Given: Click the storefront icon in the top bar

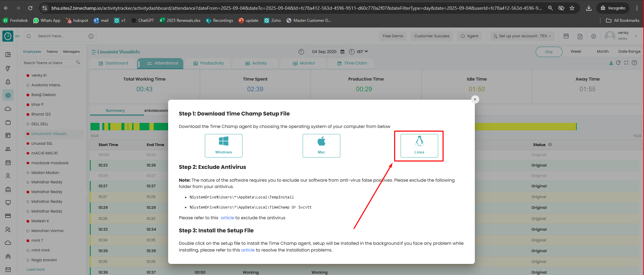Looking at the screenshot, I should (566, 36).
